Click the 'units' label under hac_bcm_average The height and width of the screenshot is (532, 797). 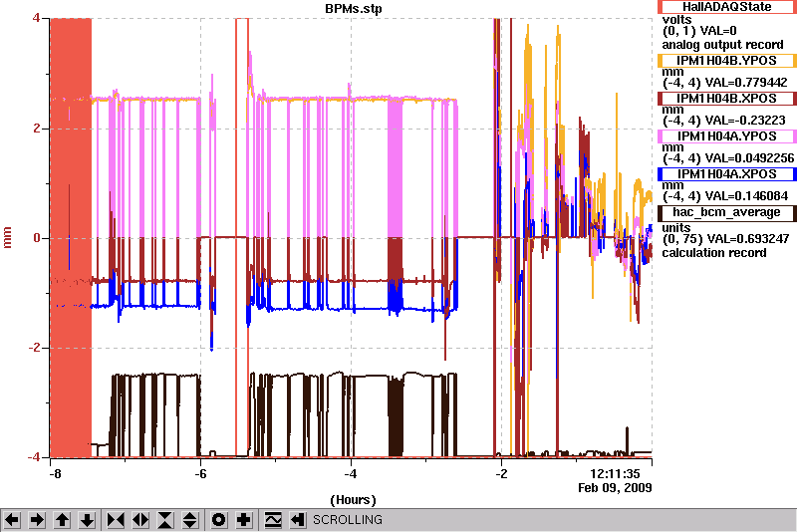pyautogui.click(x=676, y=227)
